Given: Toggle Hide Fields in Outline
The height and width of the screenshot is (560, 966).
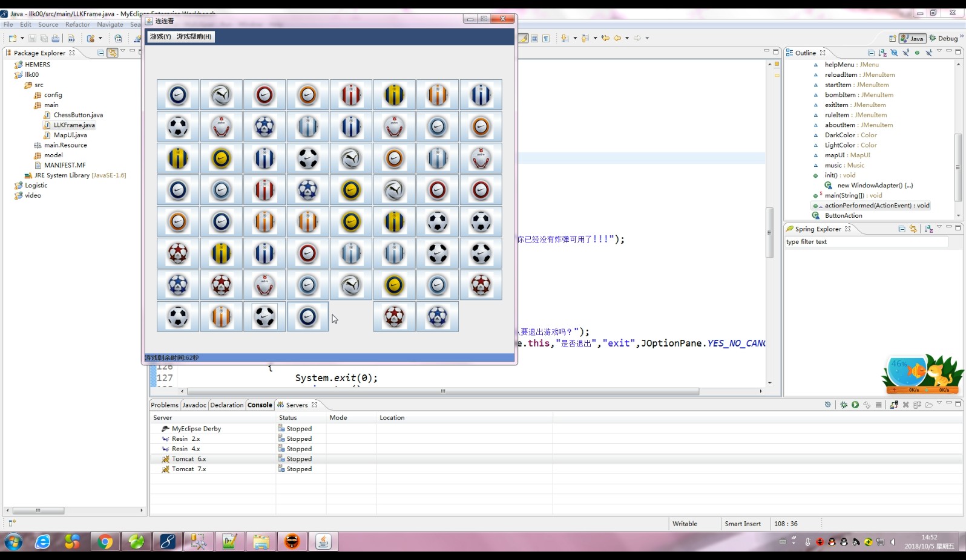Looking at the screenshot, I should pos(894,53).
